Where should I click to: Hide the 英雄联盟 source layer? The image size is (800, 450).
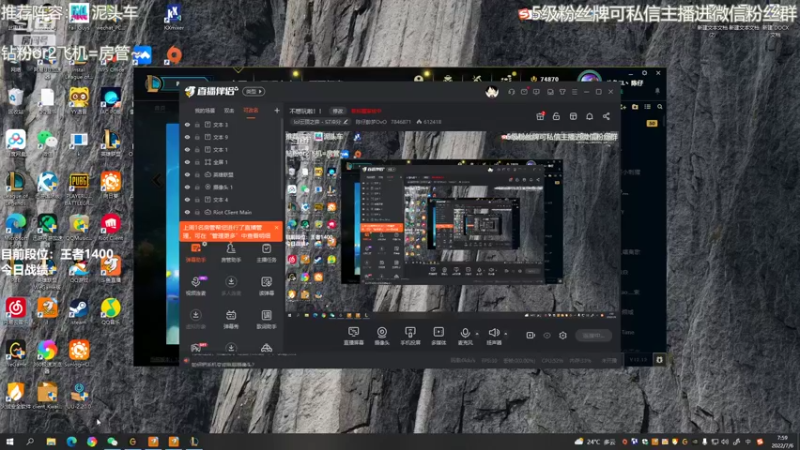[187, 174]
